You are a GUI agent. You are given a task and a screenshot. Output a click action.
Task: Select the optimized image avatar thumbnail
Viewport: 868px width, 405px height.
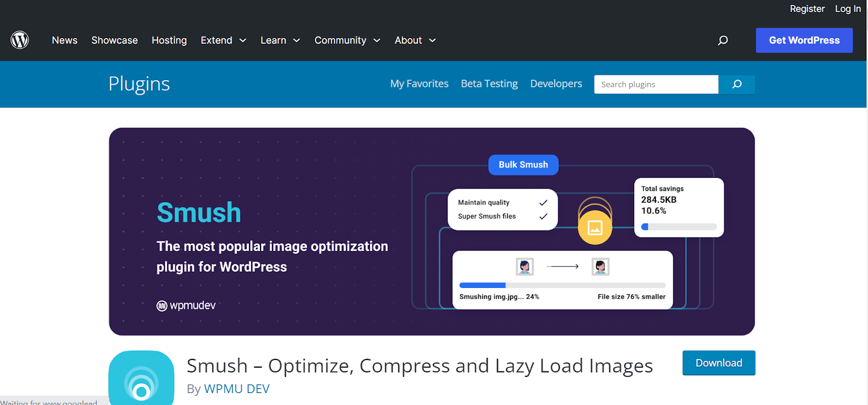click(x=600, y=267)
